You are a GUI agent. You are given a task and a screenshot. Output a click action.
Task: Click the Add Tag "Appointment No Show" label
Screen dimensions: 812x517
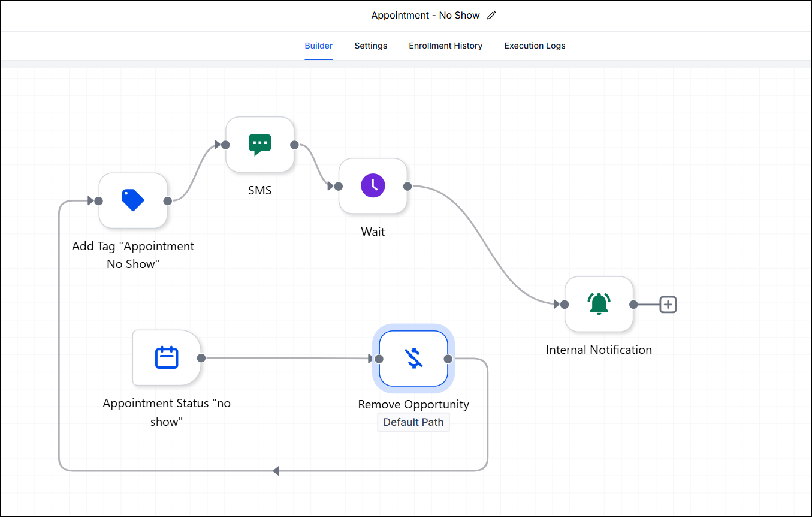pyautogui.click(x=133, y=255)
